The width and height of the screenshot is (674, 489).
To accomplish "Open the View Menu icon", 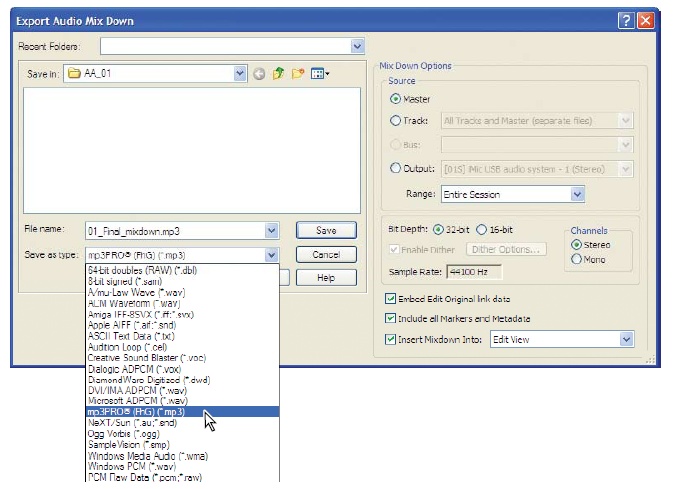I will coord(320,73).
